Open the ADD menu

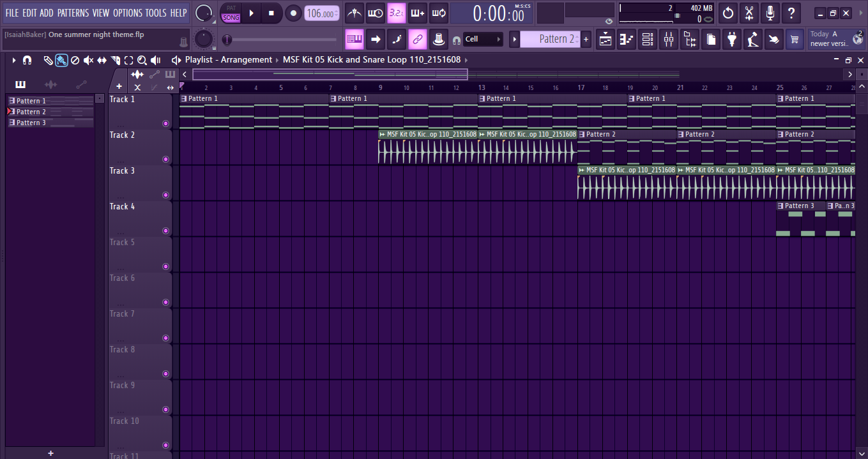[x=47, y=13]
